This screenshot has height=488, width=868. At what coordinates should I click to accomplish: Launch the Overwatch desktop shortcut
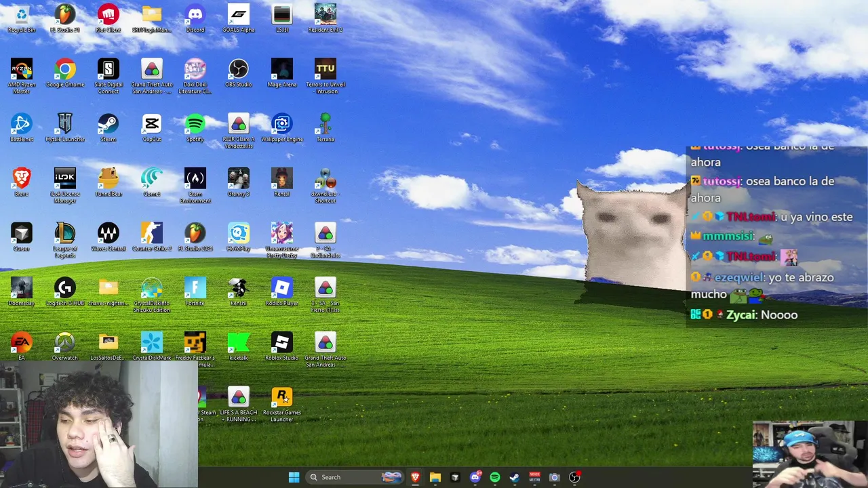[x=65, y=346]
